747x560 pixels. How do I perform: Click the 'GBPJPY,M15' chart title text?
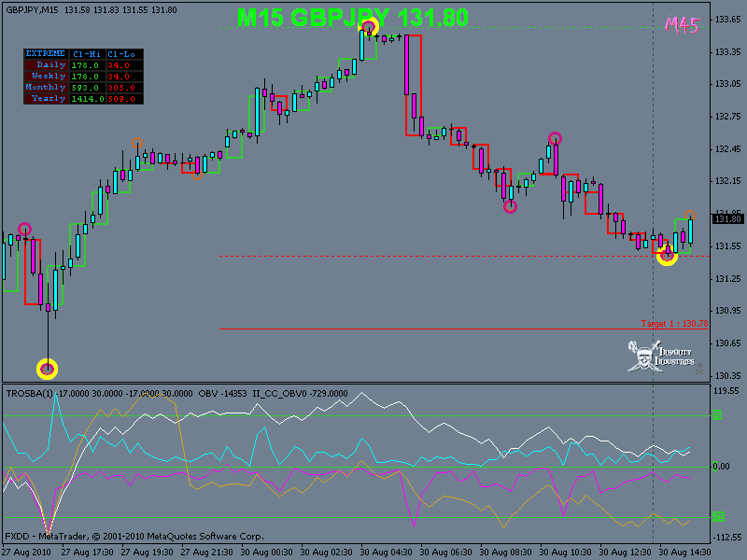pos(32,9)
